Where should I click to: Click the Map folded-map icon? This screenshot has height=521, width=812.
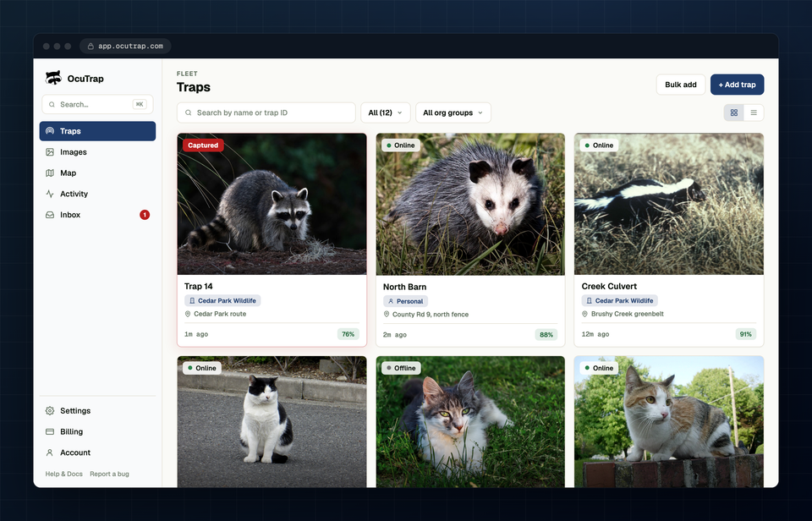click(x=50, y=173)
